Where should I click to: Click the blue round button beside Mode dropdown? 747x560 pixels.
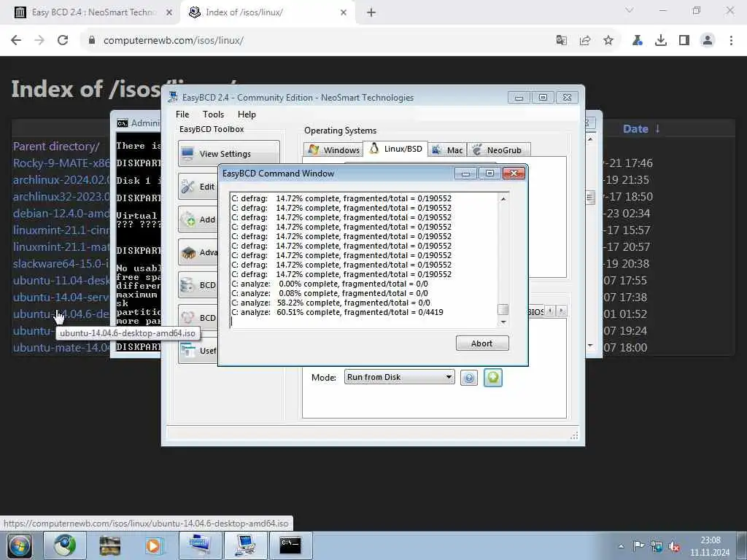pos(469,378)
